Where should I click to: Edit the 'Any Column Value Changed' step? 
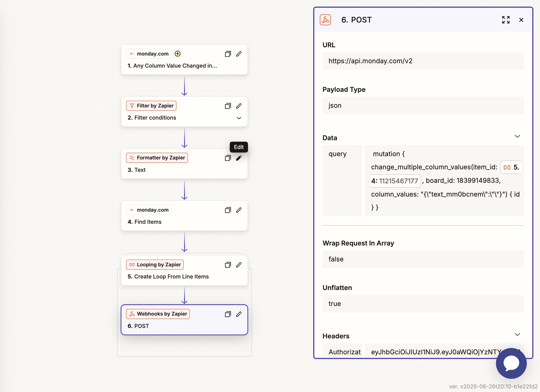(x=239, y=54)
